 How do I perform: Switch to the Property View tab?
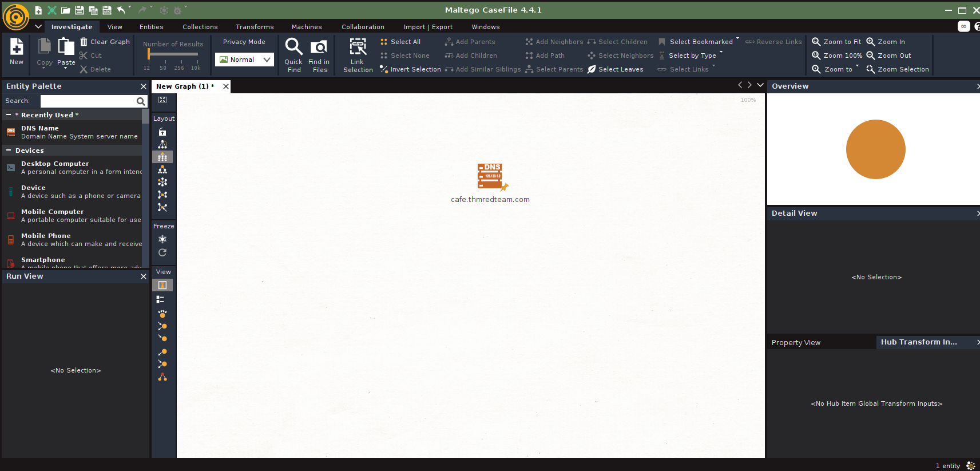pos(796,343)
